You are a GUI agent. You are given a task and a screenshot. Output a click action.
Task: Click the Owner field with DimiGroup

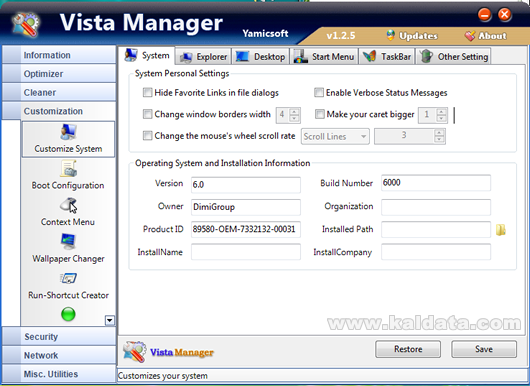click(246, 207)
